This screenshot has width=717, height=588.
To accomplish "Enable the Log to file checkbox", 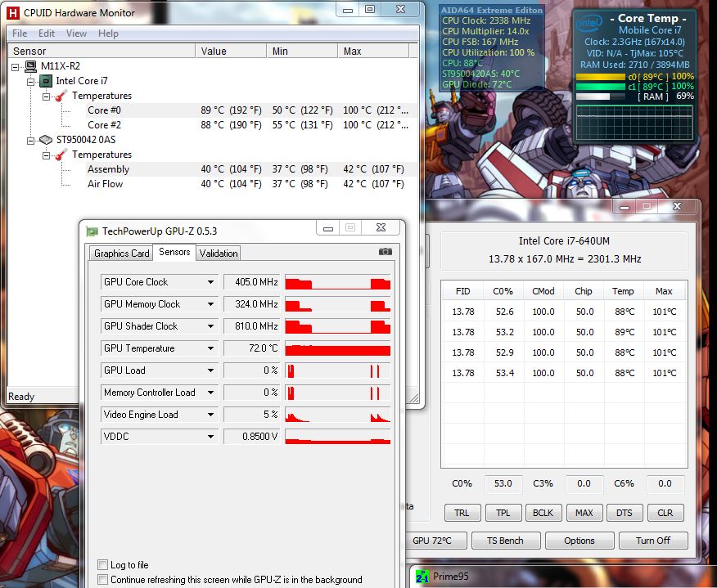I will [103, 565].
